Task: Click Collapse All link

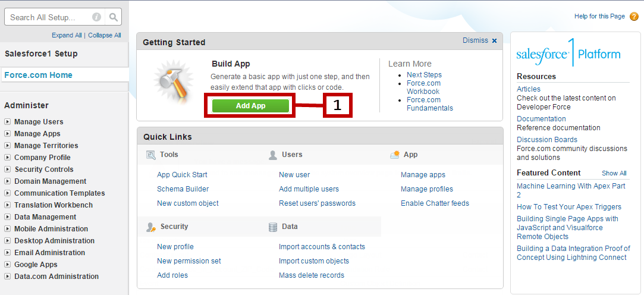Action: [x=104, y=35]
